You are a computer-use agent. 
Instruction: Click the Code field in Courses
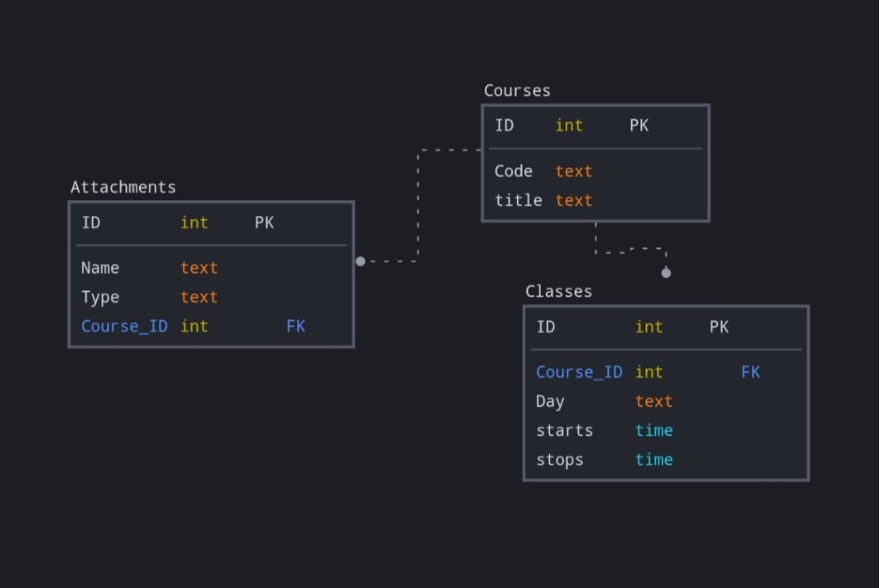[x=513, y=171]
